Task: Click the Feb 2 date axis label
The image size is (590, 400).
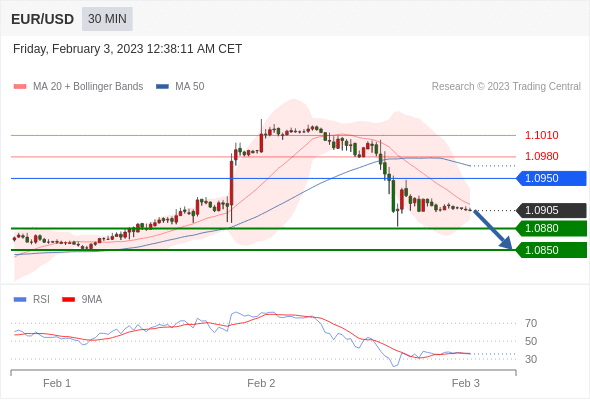Action: (261, 383)
